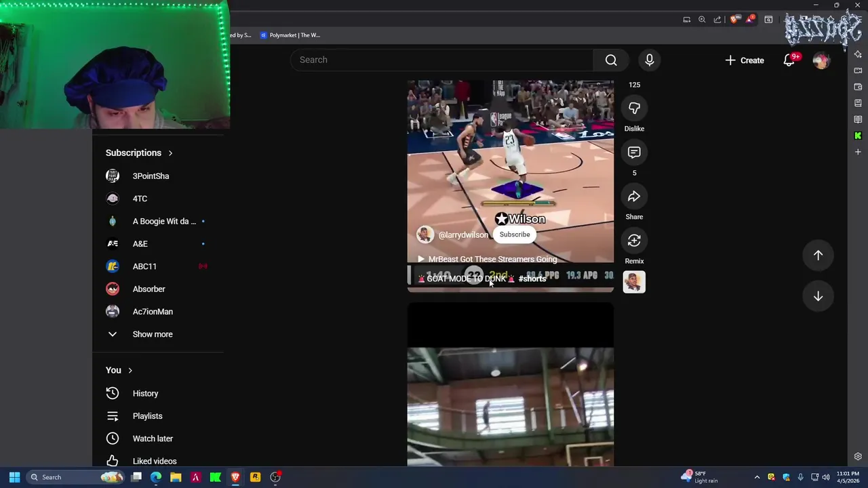Open linked video MrBeast Got These Streamers Going

point(487,260)
